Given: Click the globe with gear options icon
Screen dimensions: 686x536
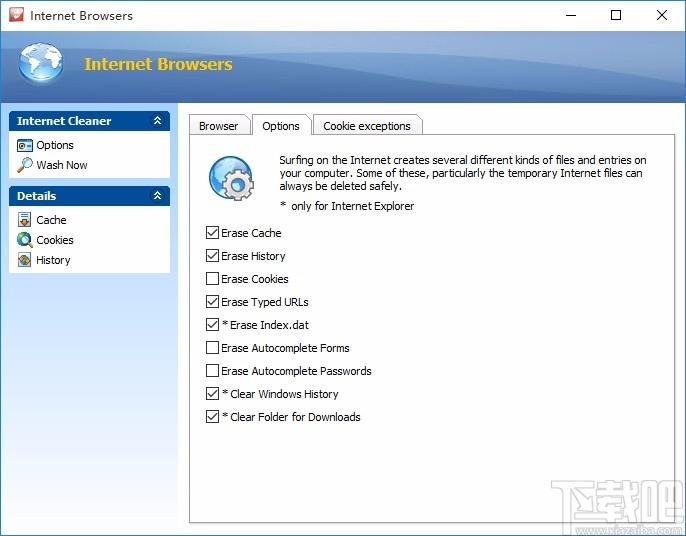Looking at the screenshot, I should pos(231,178).
